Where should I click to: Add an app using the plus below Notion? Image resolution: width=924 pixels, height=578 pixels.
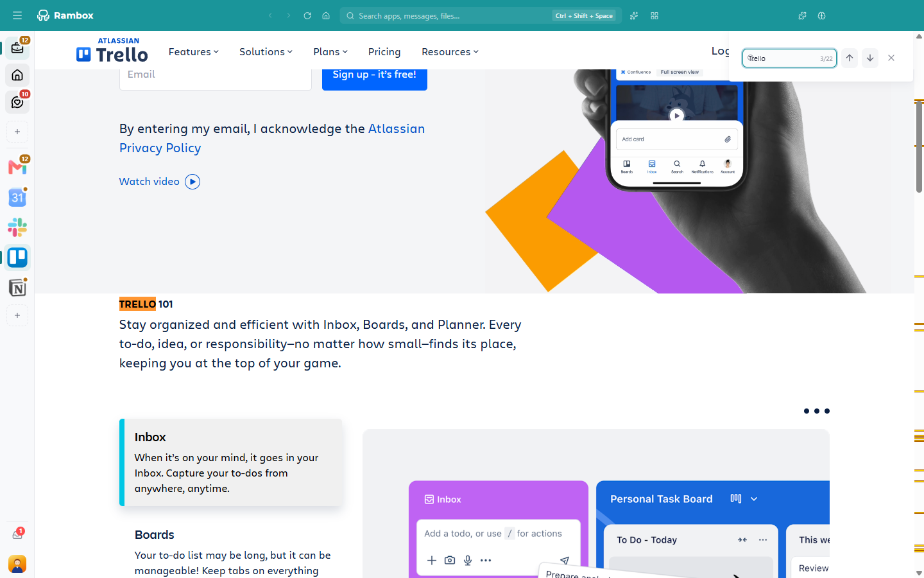tap(17, 315)
